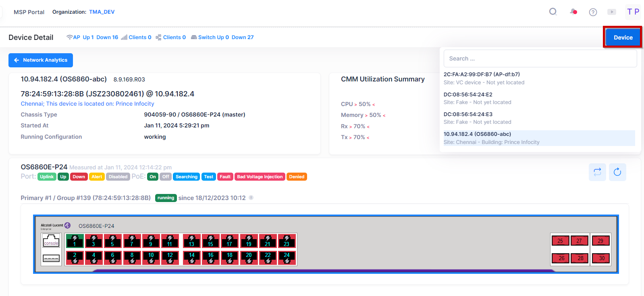This screenshot has height=296, width=644.
Task: Click the Prince Infocity location link
Action: pos(135,104)
